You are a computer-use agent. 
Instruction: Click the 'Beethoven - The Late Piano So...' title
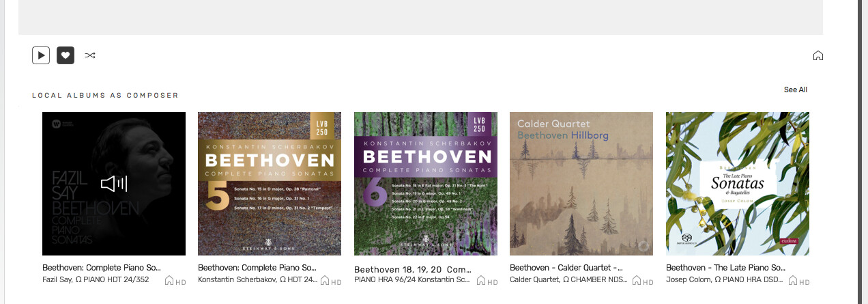click(725, 268)
